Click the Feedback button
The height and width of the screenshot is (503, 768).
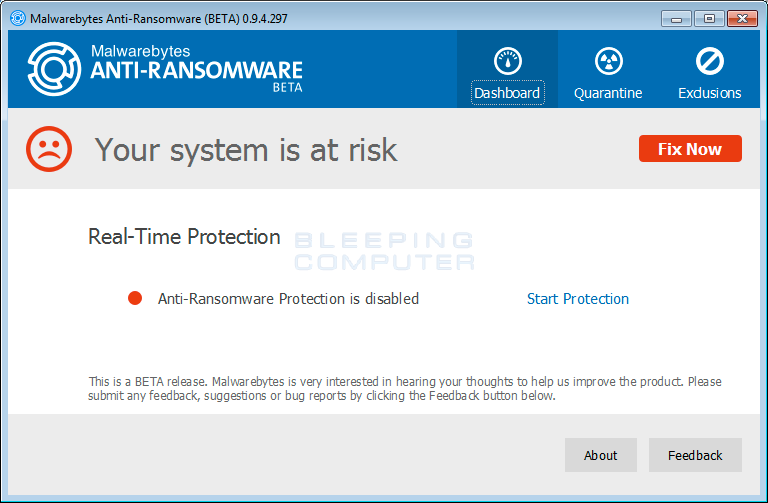(x=695, y=455)
